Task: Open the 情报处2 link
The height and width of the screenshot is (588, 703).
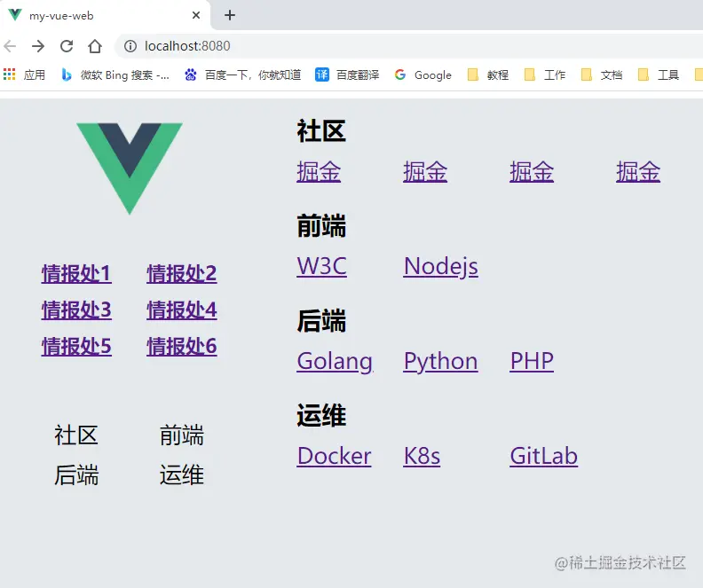Action: point(182,274)
